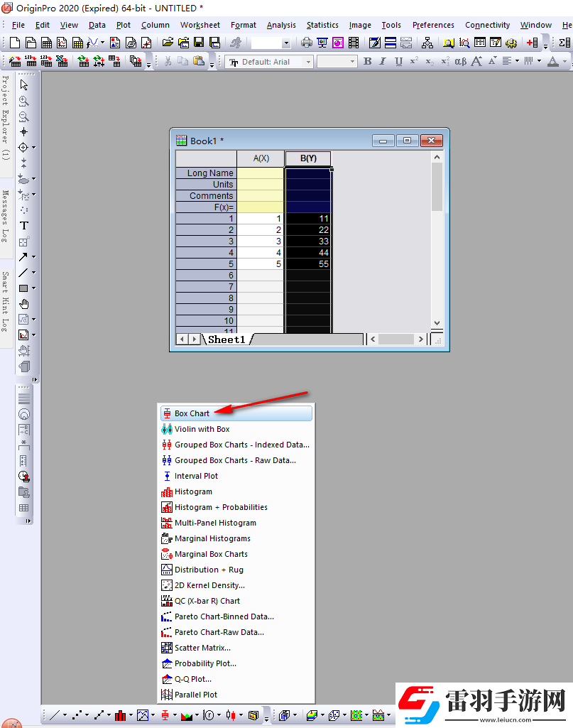
Task: Click the Book1 vertical scrollbar down arrow
Action: [437, 323]
